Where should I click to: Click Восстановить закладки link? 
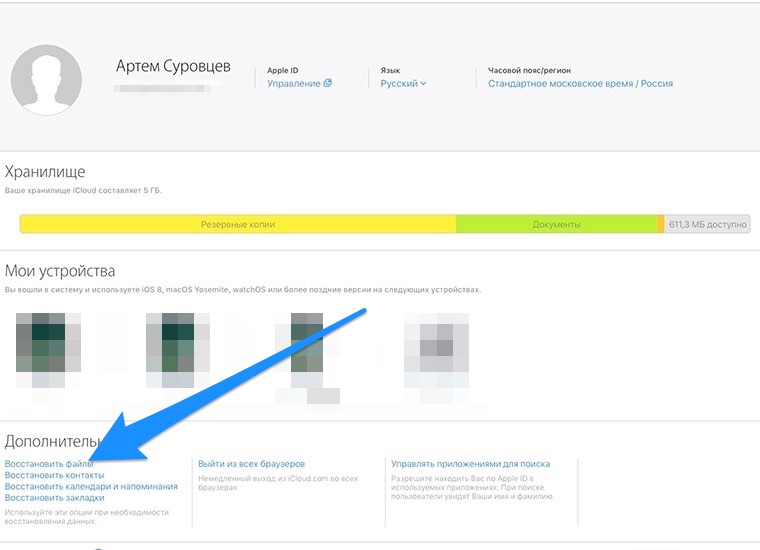click(54, 498)
